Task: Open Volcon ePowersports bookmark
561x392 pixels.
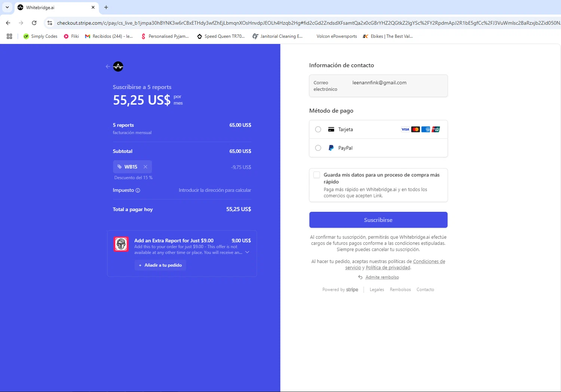Action: tap(337, 36)
